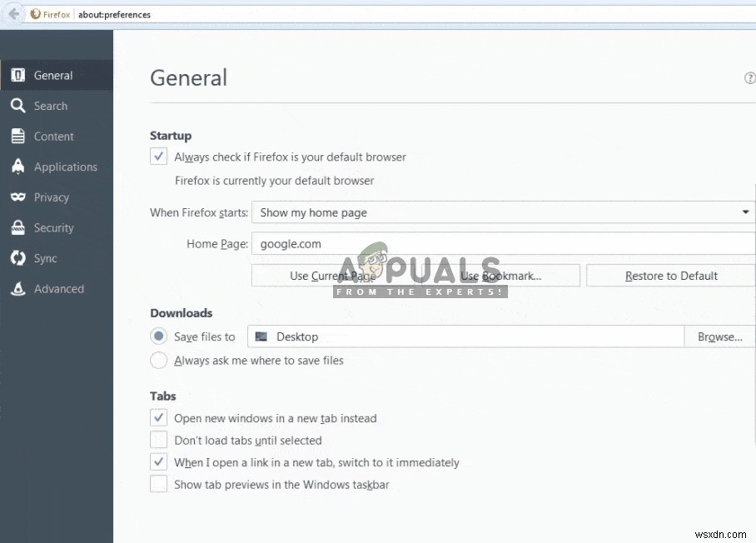Switch to the General section in sidebar
The width and height of the screenshot is (756, 543).
point(53,74)
